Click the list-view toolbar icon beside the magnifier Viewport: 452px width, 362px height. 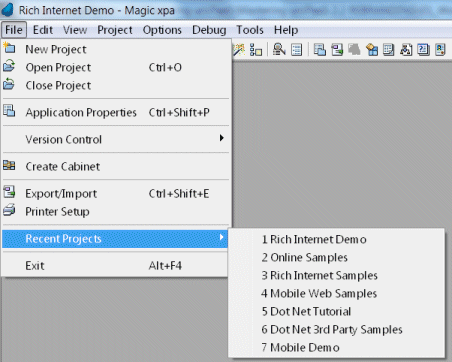(296, 50)
